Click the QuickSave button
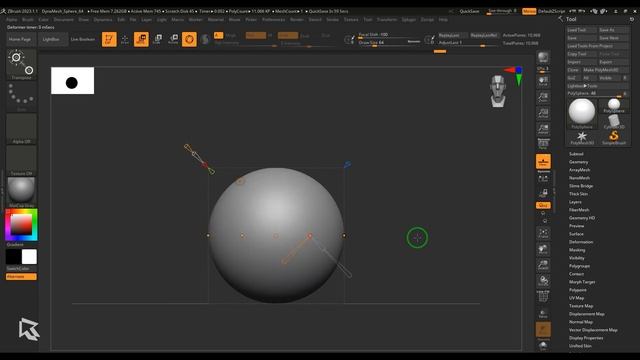Screen dimensions: 640x360 tap(469, 11)
